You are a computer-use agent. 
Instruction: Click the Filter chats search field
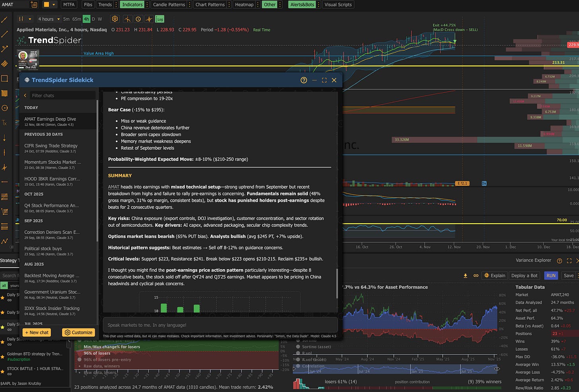[x=63, y=96]
